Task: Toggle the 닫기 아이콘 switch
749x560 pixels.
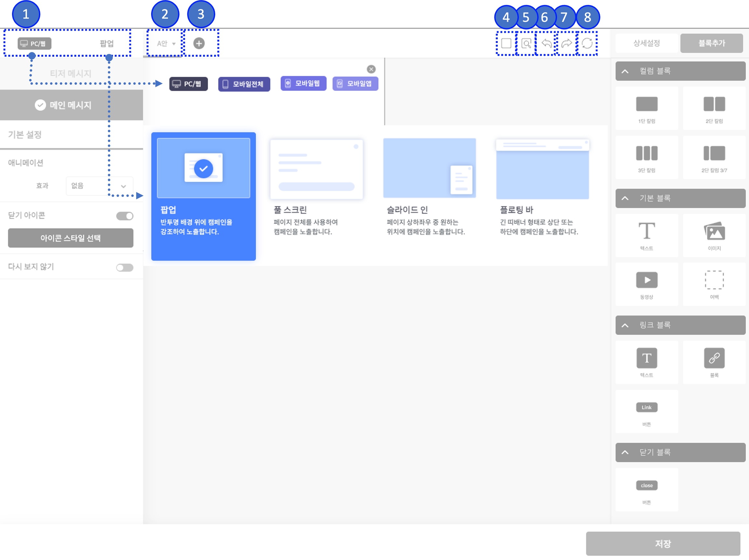Action: pyautogui.click(x=125, y=216)
